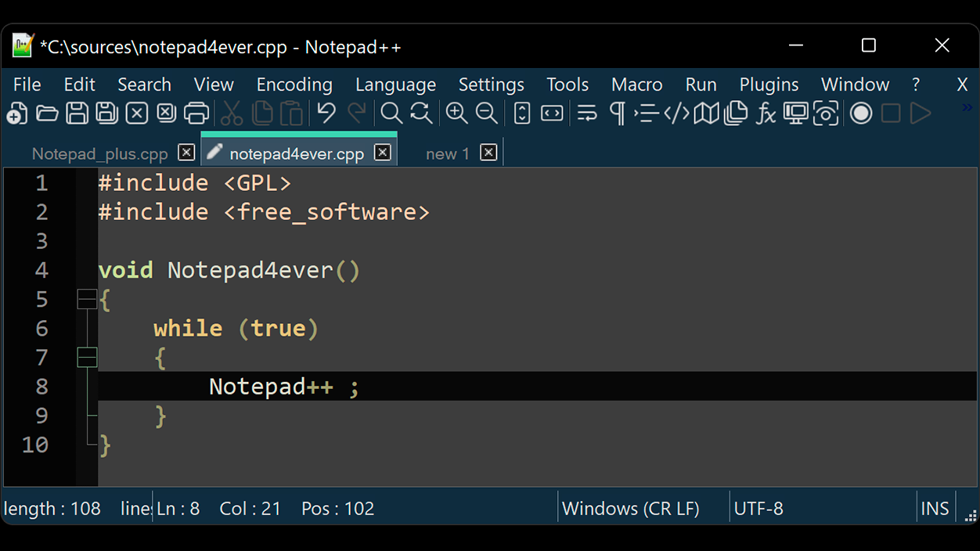The height and width of the screenshot is (551, 980).
Task: Undo the last edit via toolbar
Action: pos(326,113)
